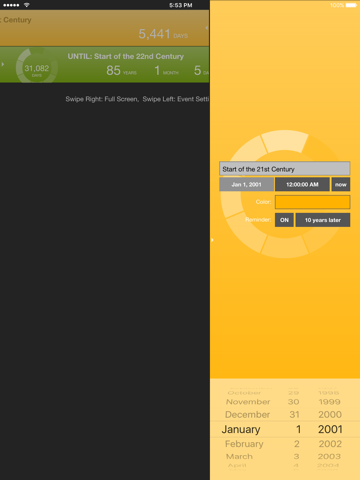Open the '10 years later' reminder option
Viewport: 360px width, 480px height.
(323, 220)
